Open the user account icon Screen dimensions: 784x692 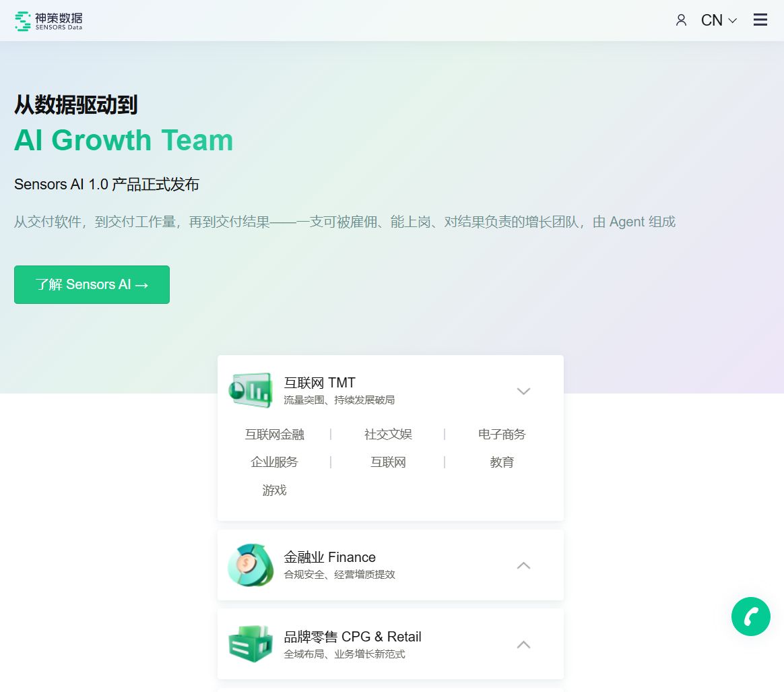pos(680,20)
